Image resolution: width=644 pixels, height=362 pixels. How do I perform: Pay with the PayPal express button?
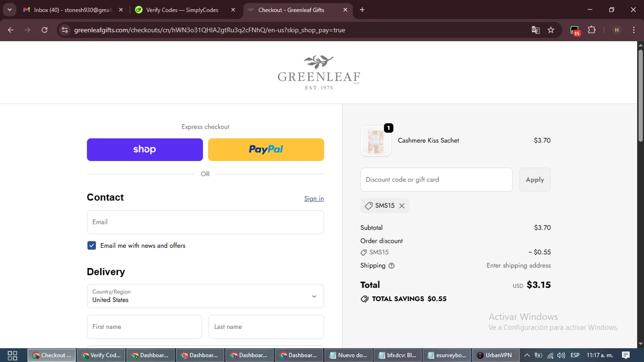coord(266,149)
